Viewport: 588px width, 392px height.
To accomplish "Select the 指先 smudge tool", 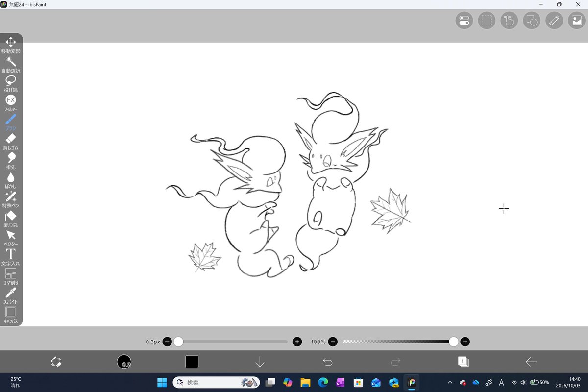I will (11, 161).
